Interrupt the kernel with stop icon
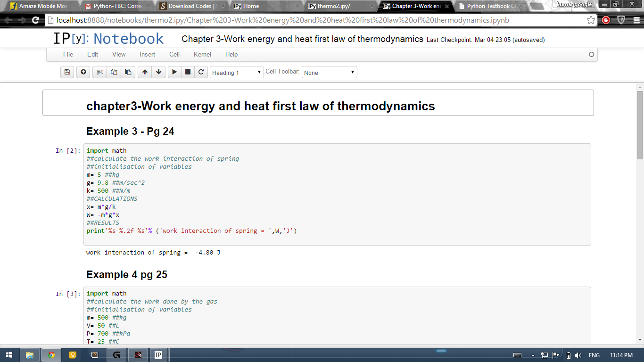Screen dimensions: 644x362 coord(188,72)
